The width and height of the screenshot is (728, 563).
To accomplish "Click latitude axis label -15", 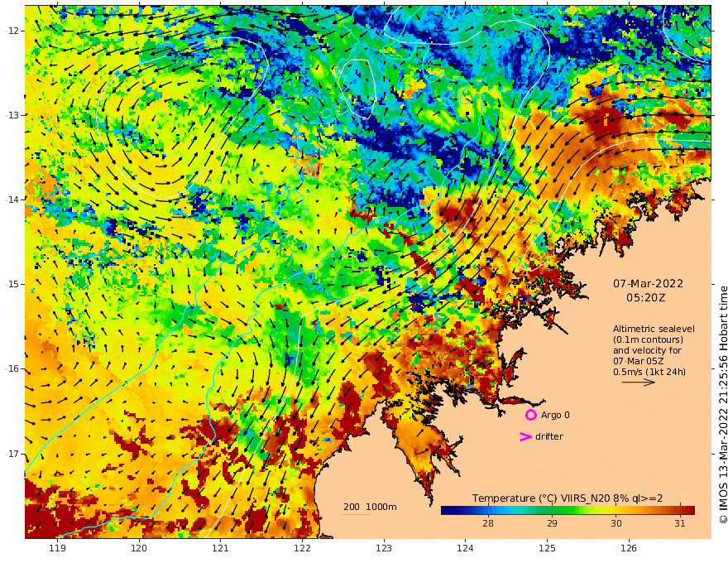I will tap(12, 284).
